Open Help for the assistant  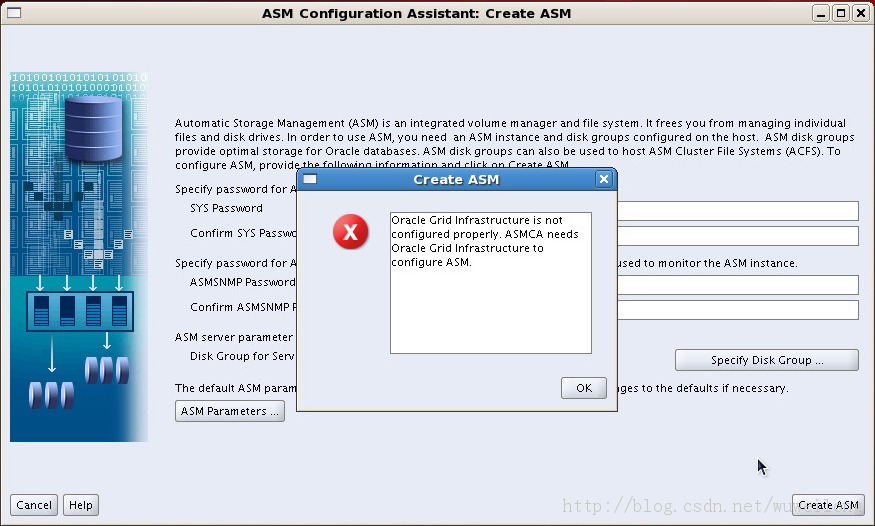(x=81, y=505)
